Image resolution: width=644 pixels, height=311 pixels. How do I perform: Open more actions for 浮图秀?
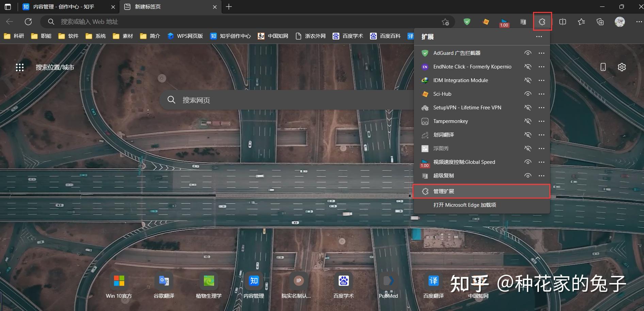pyautogui.click(x=542, y=149)
